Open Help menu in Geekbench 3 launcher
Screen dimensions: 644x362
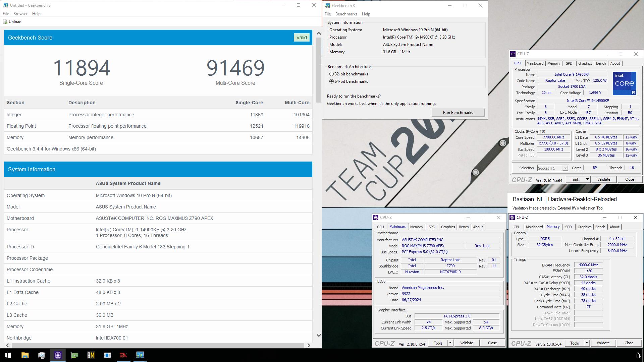(366, 14)
